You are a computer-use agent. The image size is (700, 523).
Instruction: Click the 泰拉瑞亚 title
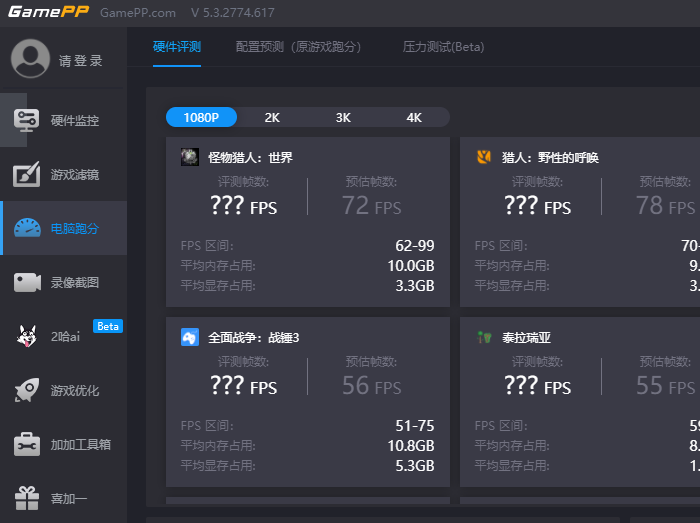pyautogui.click(x=526, y=338)
